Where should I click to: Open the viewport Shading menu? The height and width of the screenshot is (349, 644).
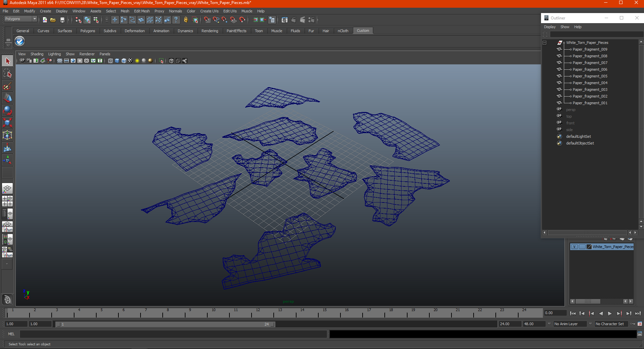click(x=37, y=54)
